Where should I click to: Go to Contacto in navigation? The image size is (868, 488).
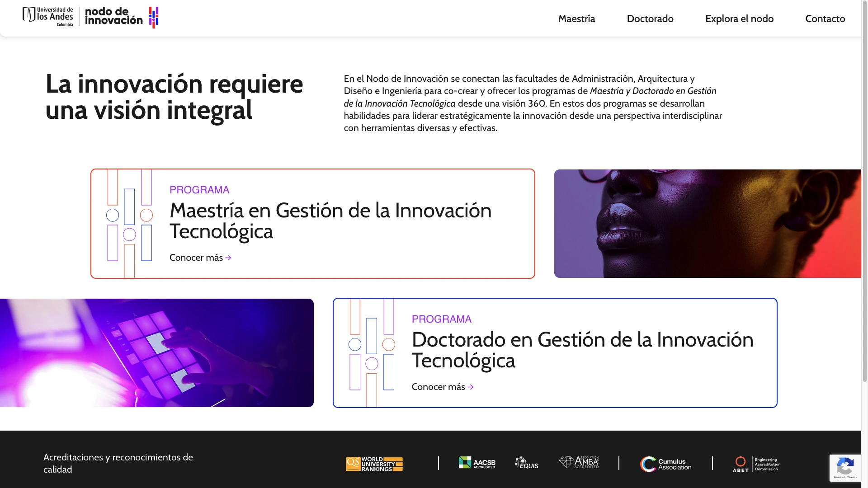825,19
